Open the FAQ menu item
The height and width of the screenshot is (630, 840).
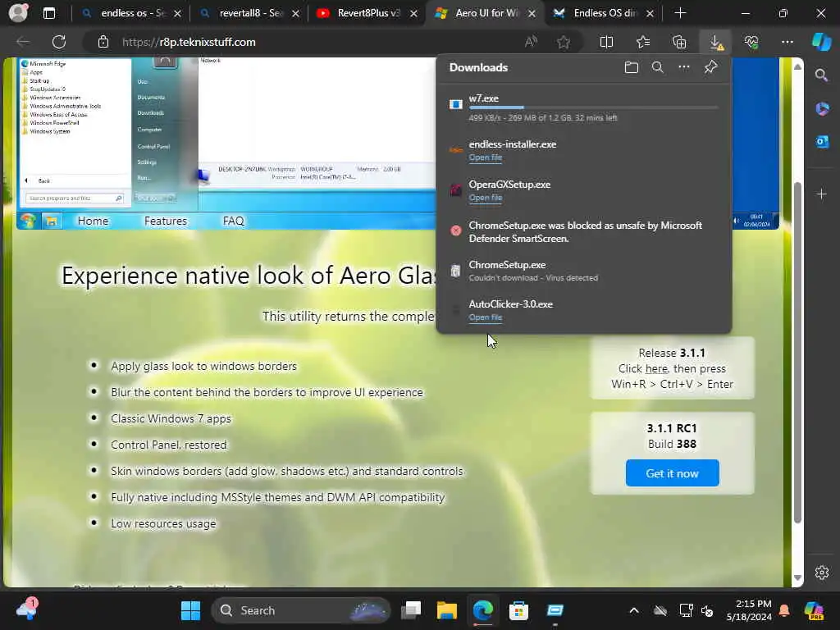click(233, 221)
